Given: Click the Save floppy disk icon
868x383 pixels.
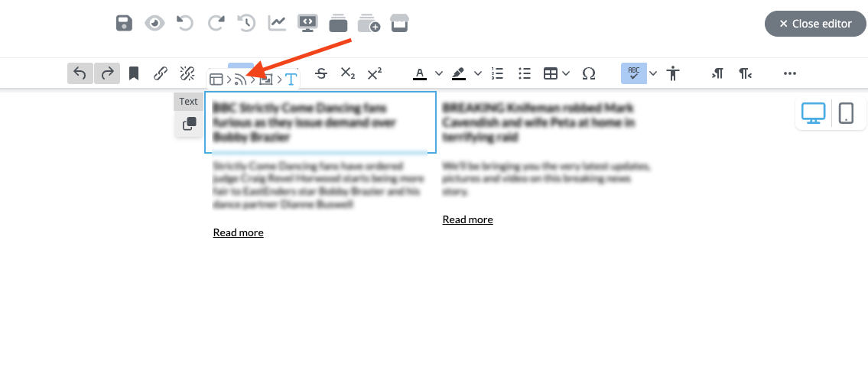Looking at the screenshot, I should [x=124, y=23].
